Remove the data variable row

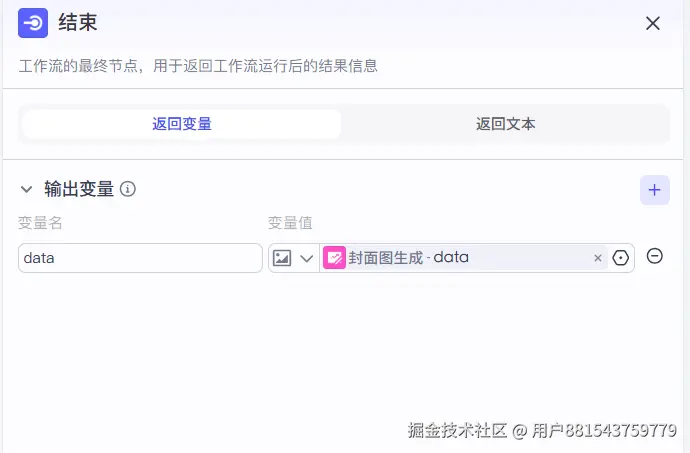coord(655,256)
